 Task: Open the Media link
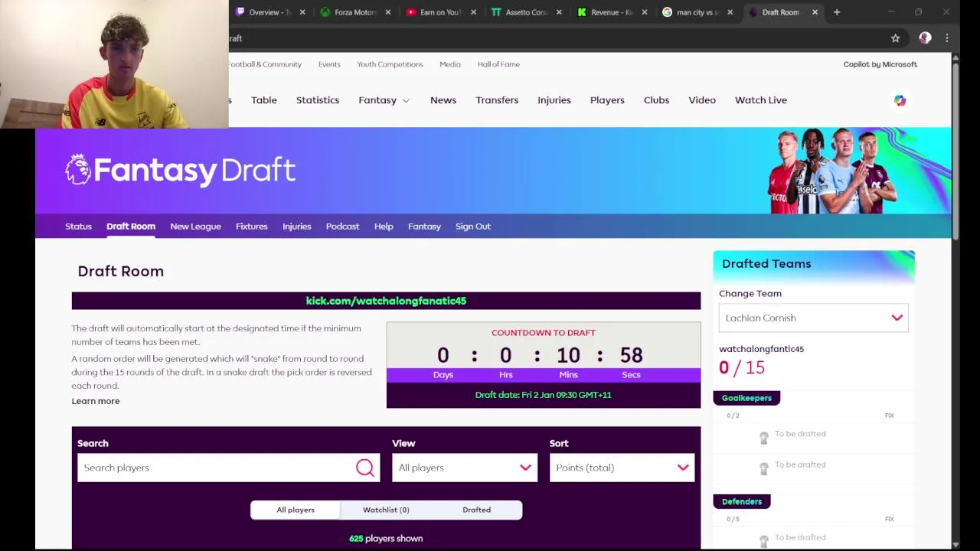(450, 64)
